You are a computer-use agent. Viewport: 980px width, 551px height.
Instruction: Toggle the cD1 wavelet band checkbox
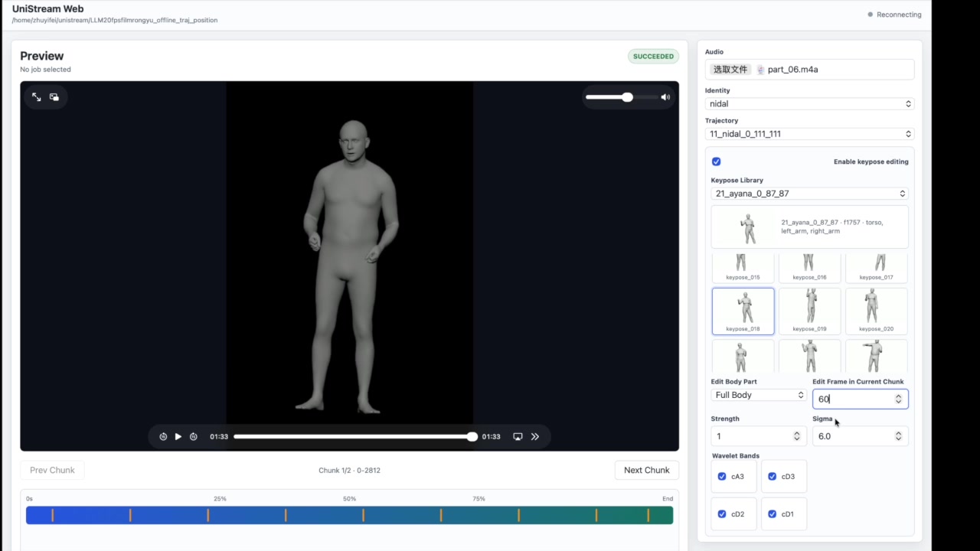[772, 514]
